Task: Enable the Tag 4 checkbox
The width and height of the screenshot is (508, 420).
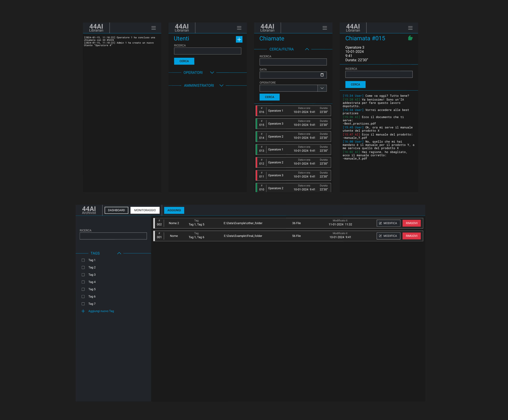Action: [x=83, y=282]
